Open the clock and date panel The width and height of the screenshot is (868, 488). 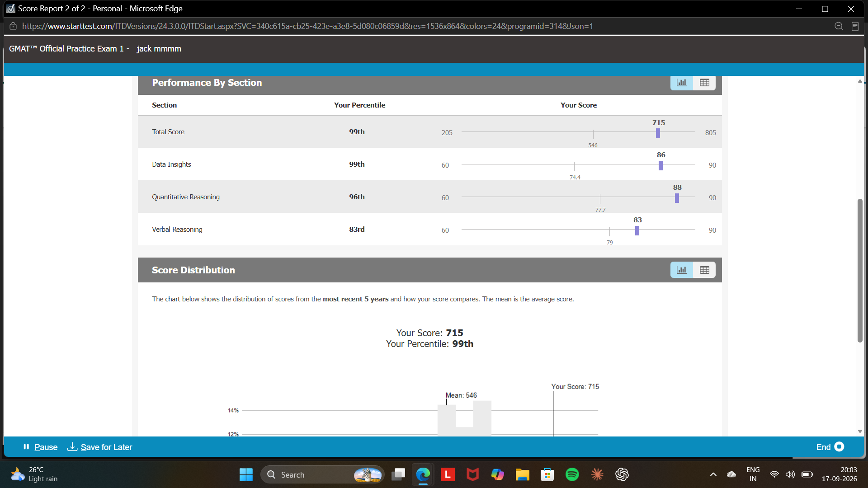[x=839, y=474]
